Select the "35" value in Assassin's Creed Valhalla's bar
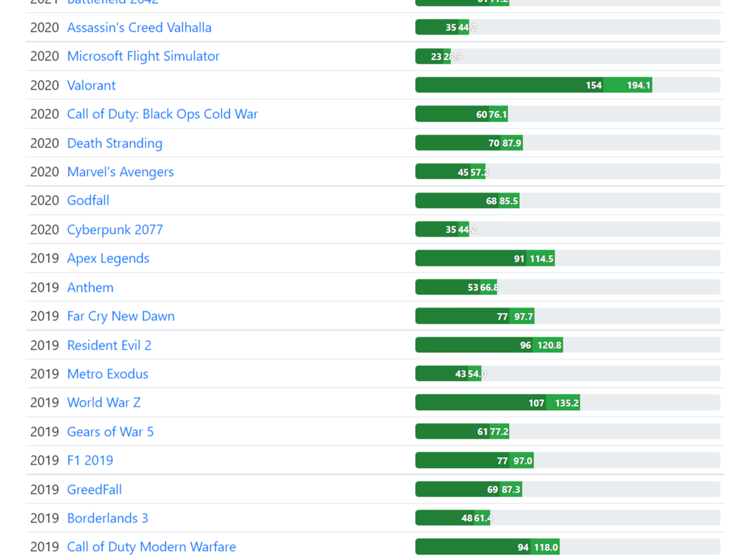 click(451, 27)
